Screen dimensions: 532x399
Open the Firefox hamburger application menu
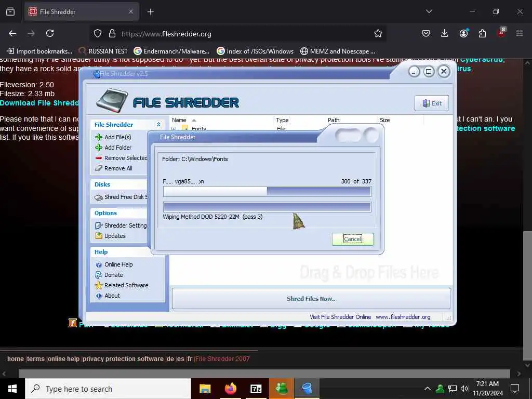point(520,33)
